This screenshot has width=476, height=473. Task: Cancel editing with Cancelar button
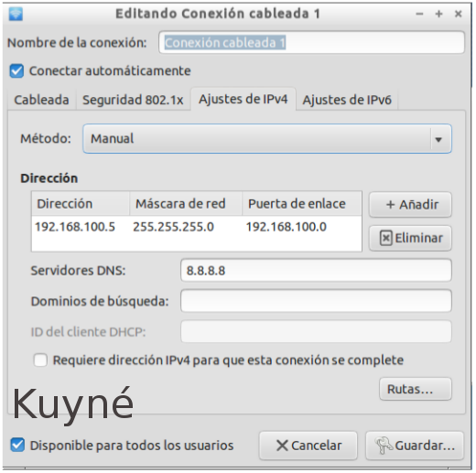click(x=308, y=446)
